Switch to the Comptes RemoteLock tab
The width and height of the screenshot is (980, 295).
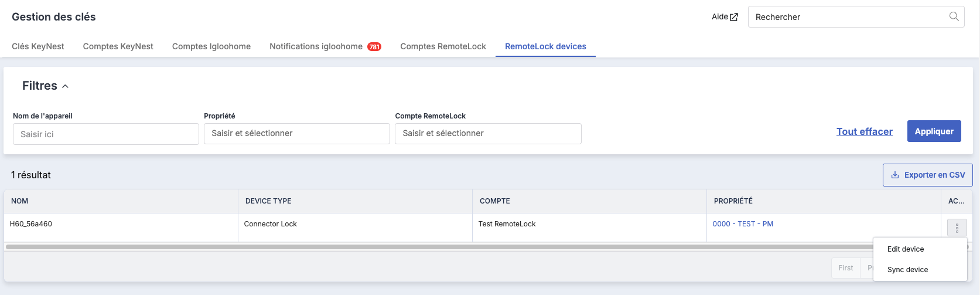click(x=443, y=46)
